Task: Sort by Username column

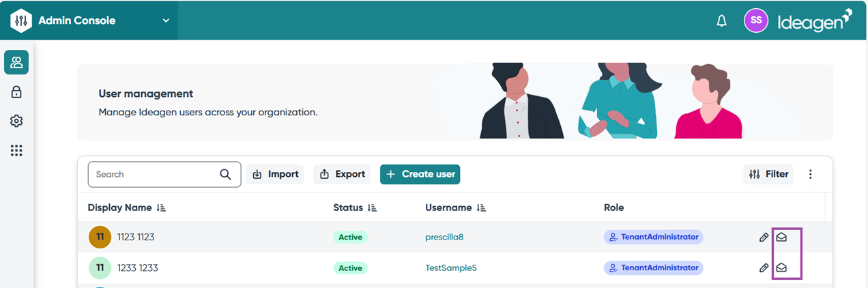Action: [481, 207]
